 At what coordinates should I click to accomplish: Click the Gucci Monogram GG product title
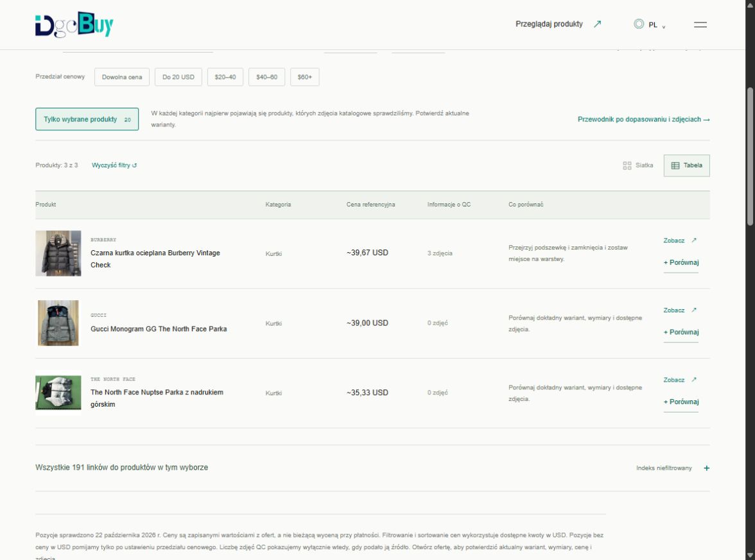point(159,329)
